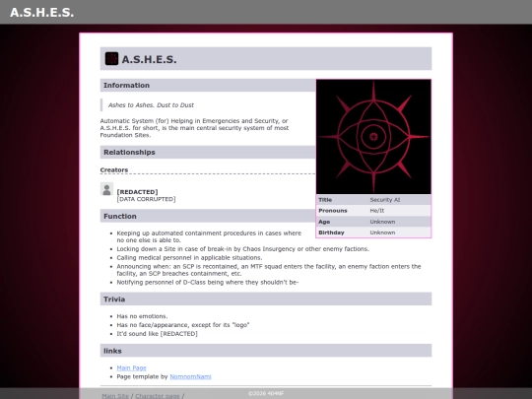Click the 'Calling medical personnel' function bullet
Image resolution: width=532 pixels, height=399 pixels.
pos(189,257)
